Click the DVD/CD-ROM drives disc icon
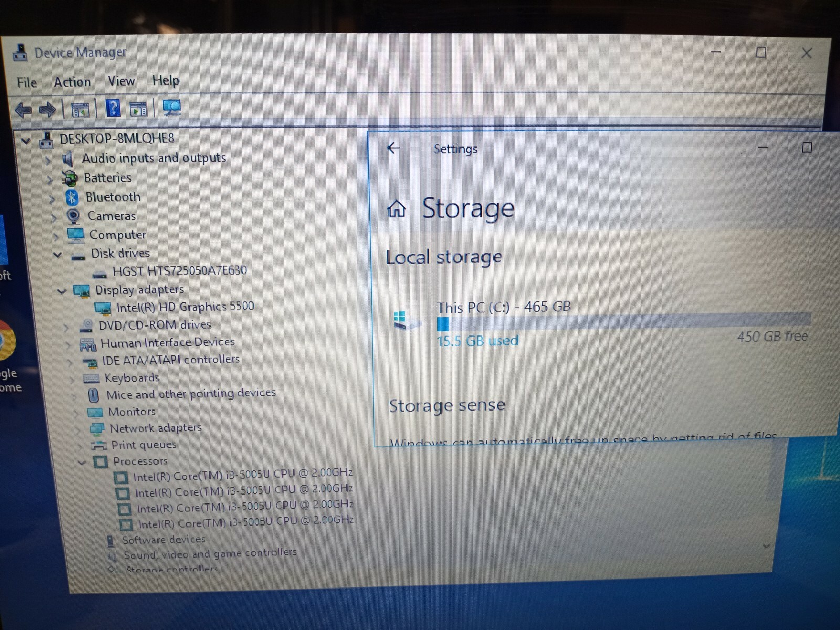This screenshot has width=840, height=630. point(87,326)
